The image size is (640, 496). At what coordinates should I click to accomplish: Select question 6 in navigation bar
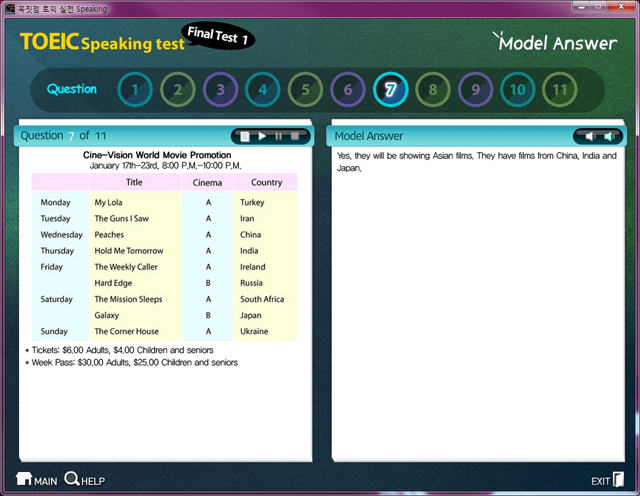(x=348, y=90)
